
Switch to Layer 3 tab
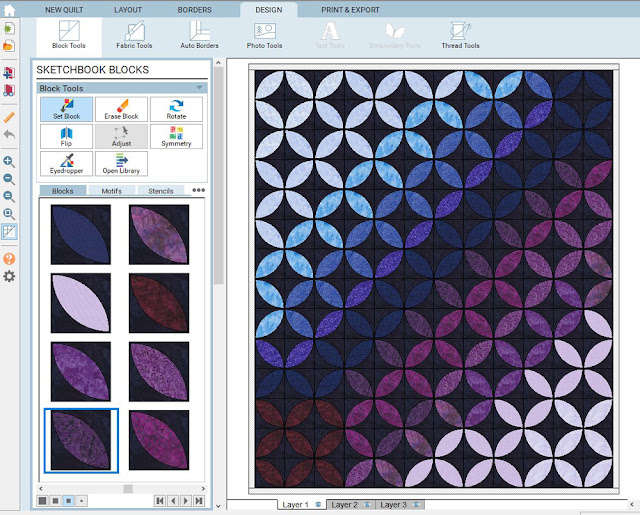pos(396,505)
